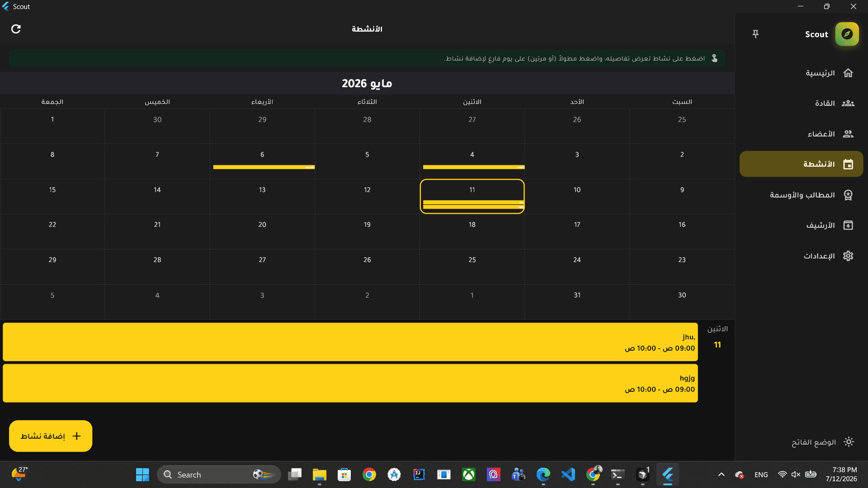The width and height of the screenshot is (868, 488).
Task: Open the hgjg activity card
Action: point(350,383)
